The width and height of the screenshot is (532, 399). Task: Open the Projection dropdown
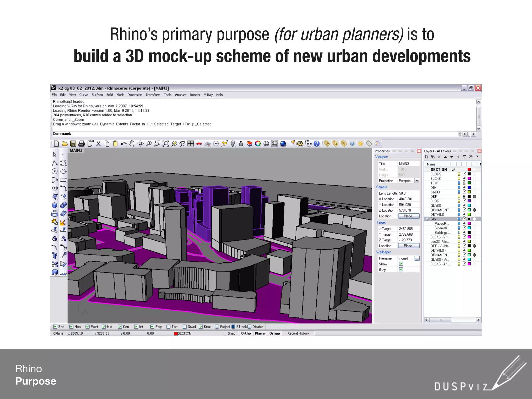417,181
